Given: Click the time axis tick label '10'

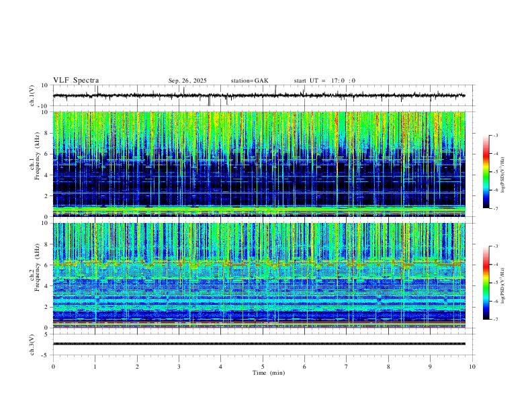Looking at the screenshot, I should [472, 367].
